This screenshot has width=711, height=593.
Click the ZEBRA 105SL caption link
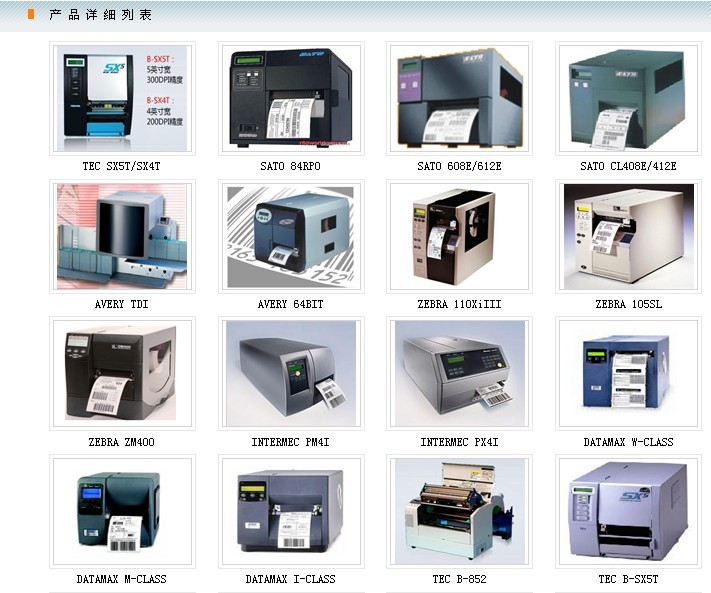[628, 304]
